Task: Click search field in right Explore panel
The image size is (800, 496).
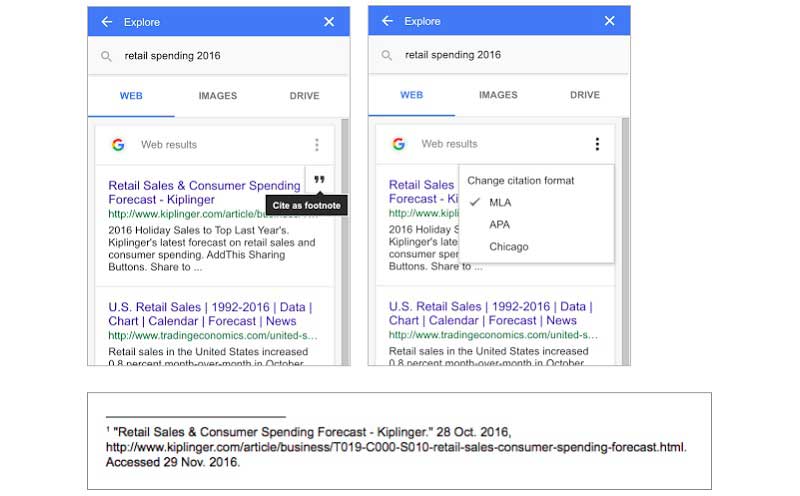Action: pos(499,55)
